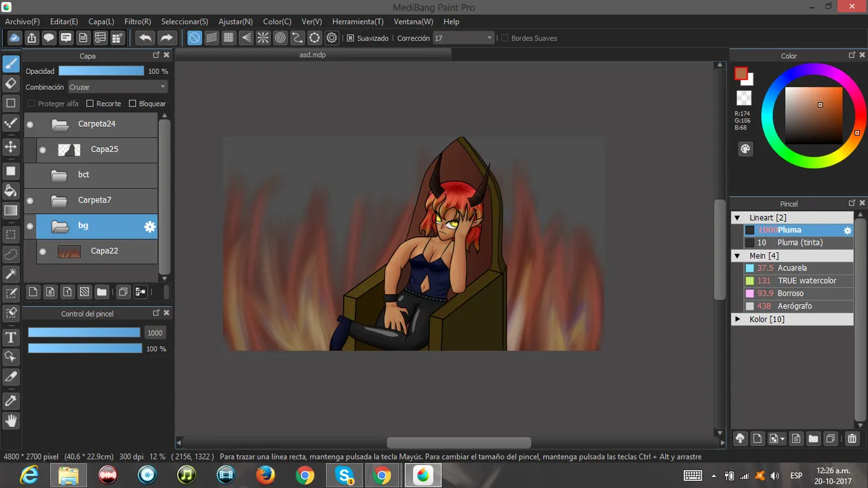
Task: Hide the Carpeta24 folder
Action: pos(30,124)
